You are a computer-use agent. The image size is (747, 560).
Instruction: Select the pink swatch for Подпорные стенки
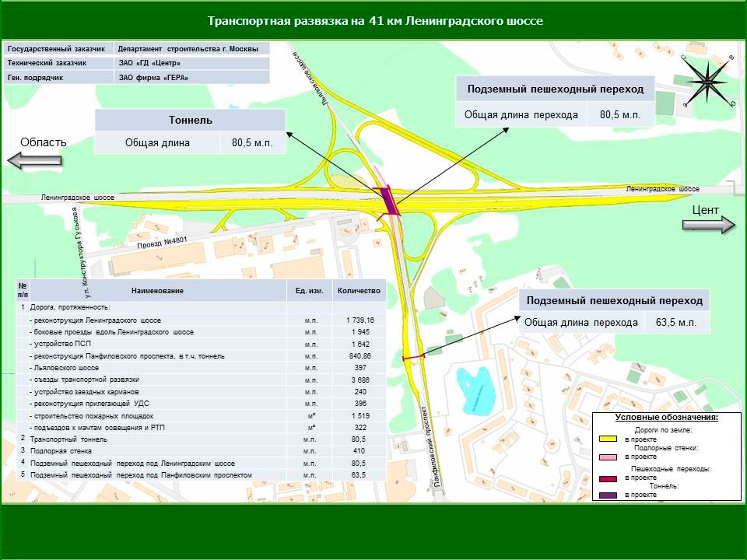click(x=608, y=457)
